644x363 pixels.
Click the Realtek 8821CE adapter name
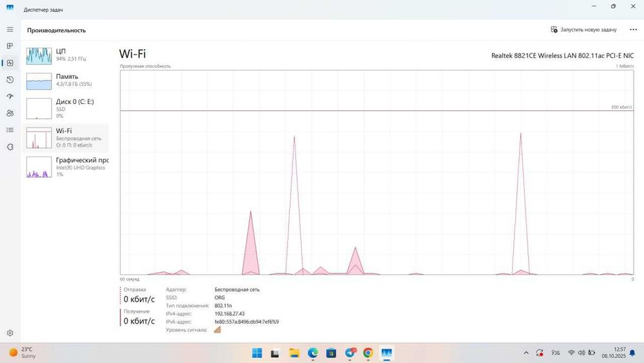562,55
